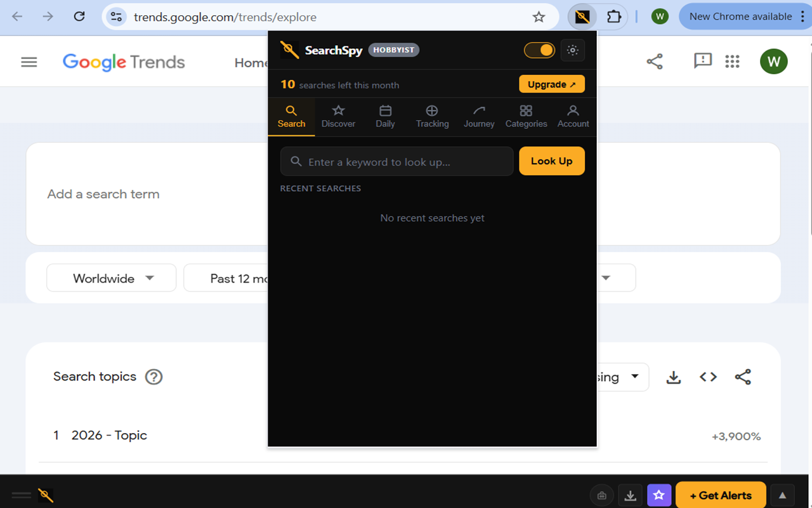
Task: Focus the keyword look up field
Action: tap(396, 161)
